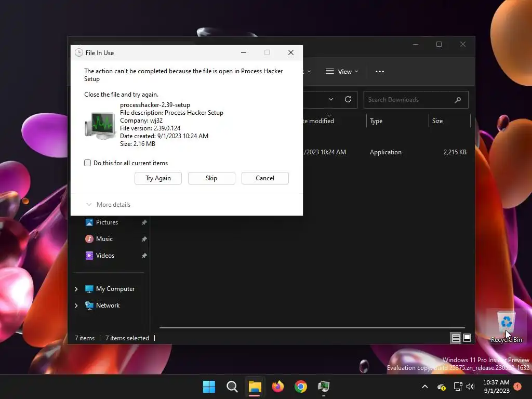Cancel the file operation
The height and width of the screenshot is (399, 532).
pyautogui.click(x=265, y=178)
